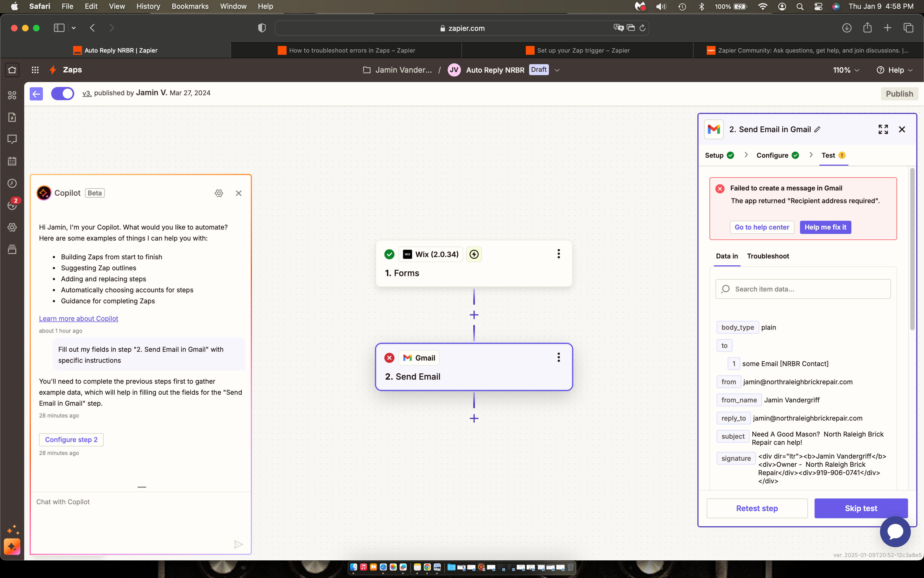Select the 1. Forms Wix step card
Screen dimensions: 924x578
[x=474, y=263]
